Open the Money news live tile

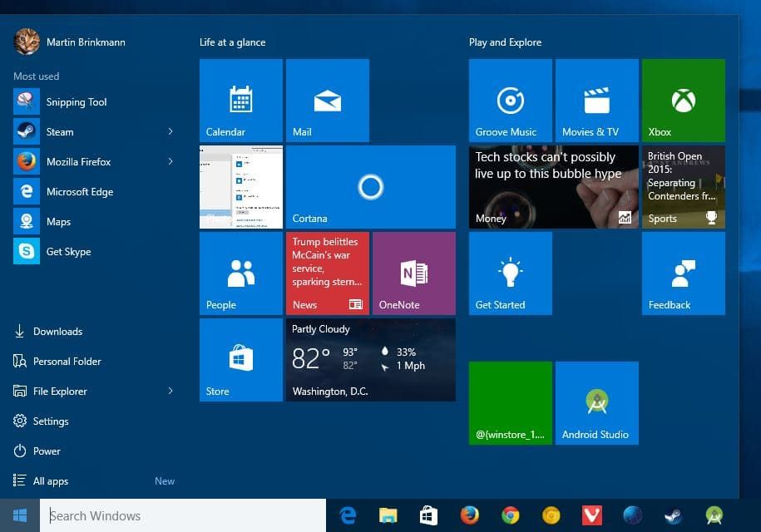pyautogui.click(x=553, y=187)
